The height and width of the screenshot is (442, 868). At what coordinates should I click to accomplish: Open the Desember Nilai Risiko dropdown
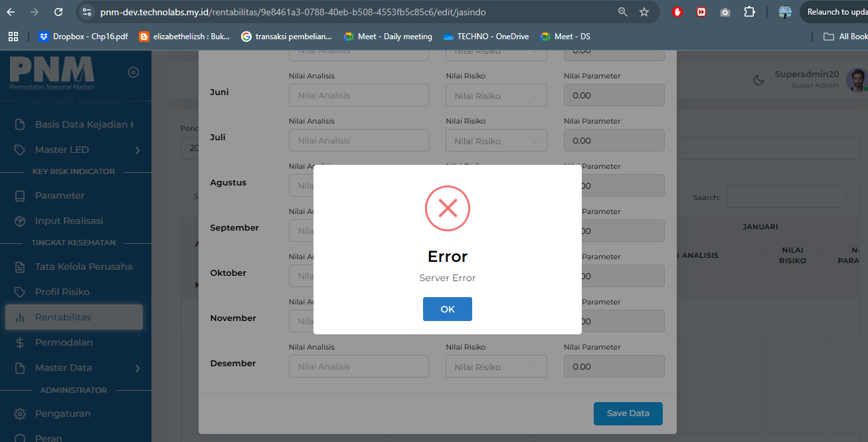pyautogui.click(x=497, y=366)
